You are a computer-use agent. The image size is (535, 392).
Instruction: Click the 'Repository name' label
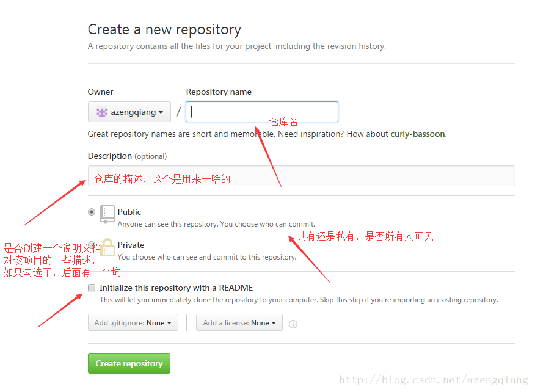pos(219,92)
